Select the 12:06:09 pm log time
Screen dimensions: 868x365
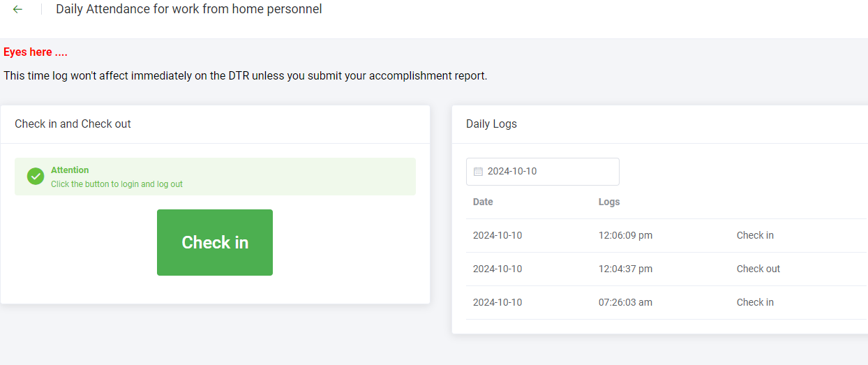pos(625,235)
